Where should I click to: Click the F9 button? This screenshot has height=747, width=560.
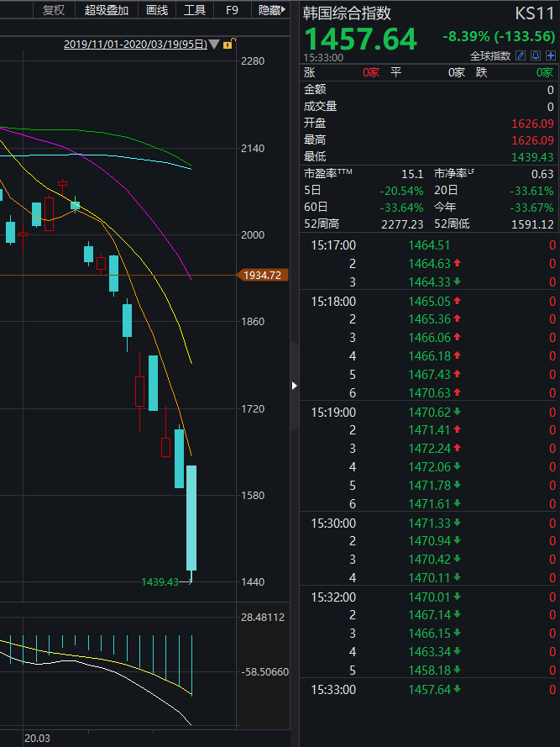(232, 9)
